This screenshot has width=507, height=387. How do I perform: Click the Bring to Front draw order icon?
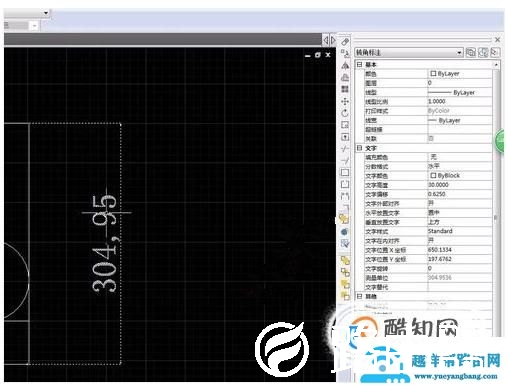click(345, 260)
